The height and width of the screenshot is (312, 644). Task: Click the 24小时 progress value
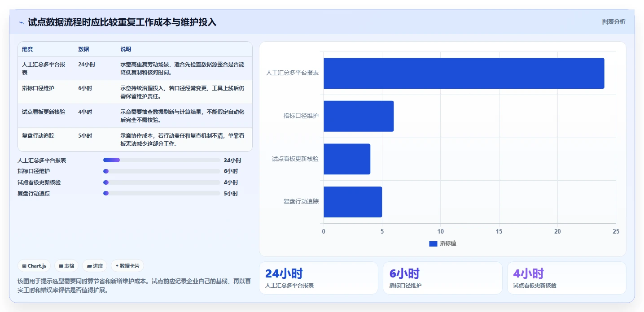[x=232, y=160]
